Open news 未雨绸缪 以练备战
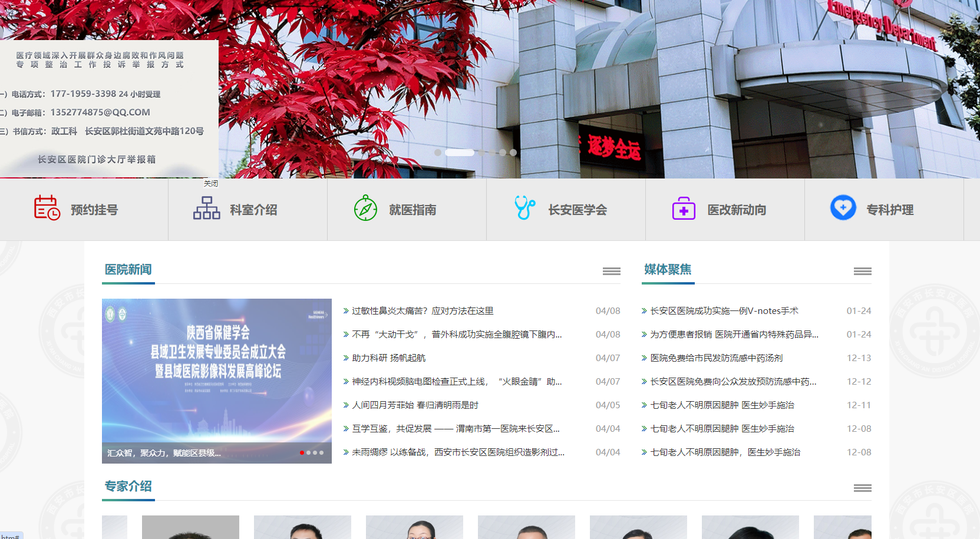The width and height of the screenshot is (980, 539). point(458,452)
